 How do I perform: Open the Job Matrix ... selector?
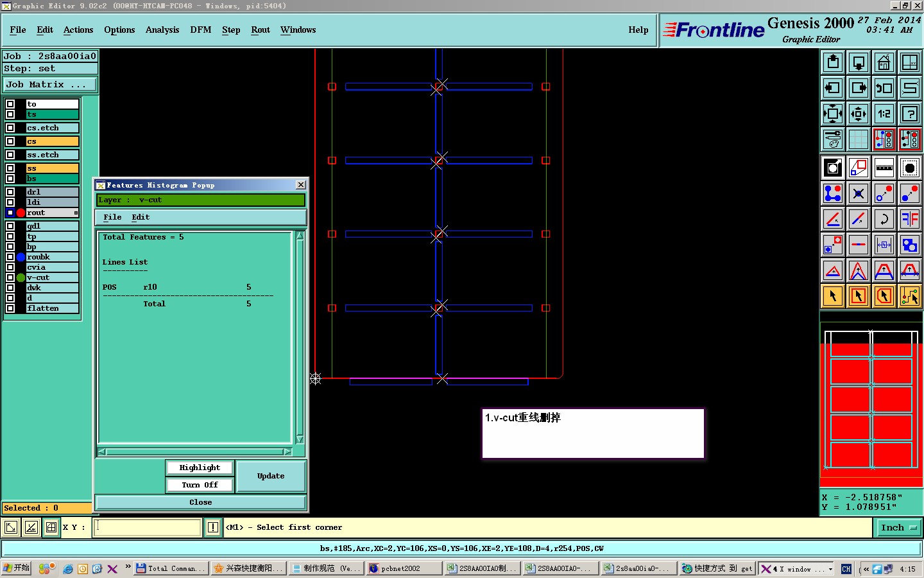click(x=50, y=84)
